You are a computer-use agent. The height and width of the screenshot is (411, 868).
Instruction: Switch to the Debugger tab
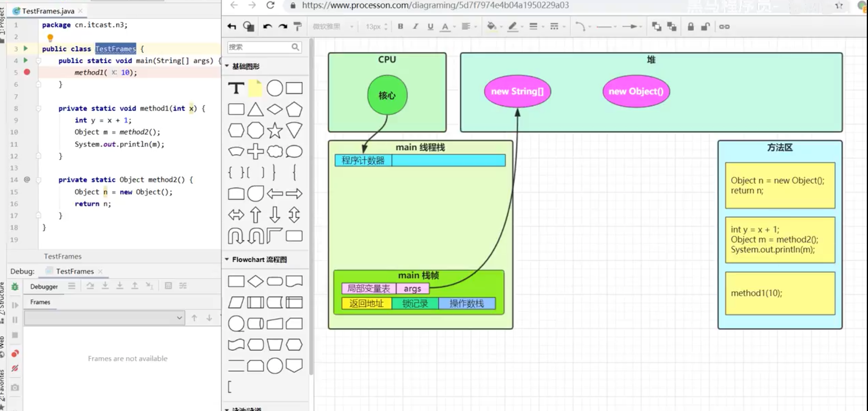44,286
